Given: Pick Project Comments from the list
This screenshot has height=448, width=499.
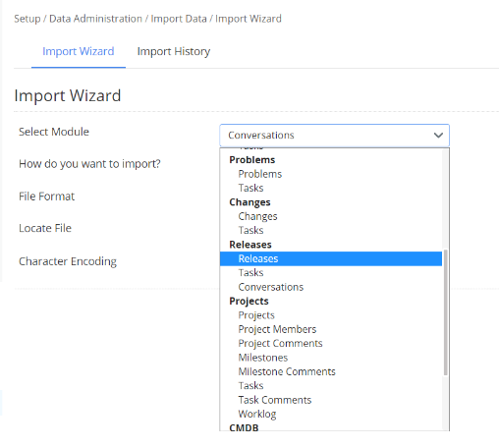Looking at the screenshot, I should pos(280,343).
